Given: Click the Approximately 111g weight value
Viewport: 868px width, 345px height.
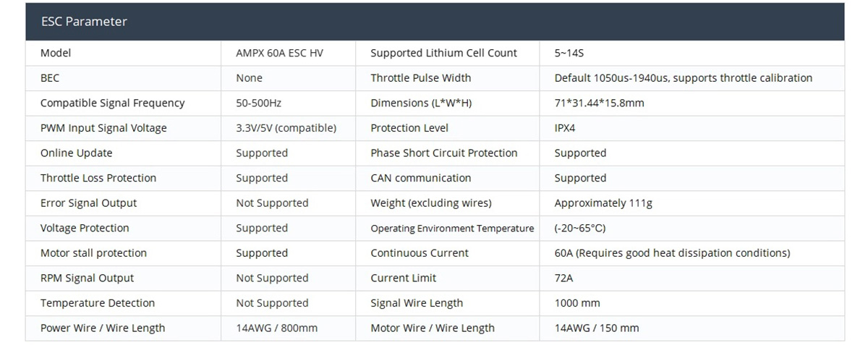Looking at the screenshot, I should pos(603,203).
